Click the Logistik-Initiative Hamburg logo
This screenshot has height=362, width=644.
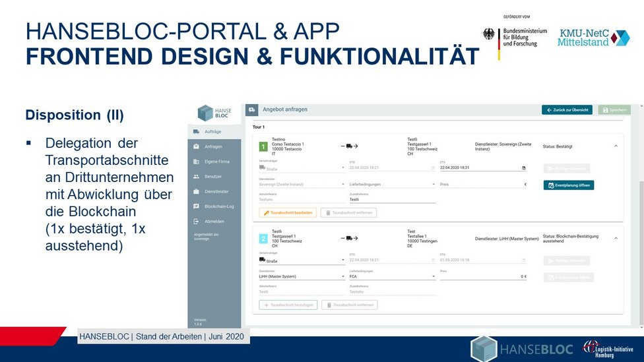(608, 349)
